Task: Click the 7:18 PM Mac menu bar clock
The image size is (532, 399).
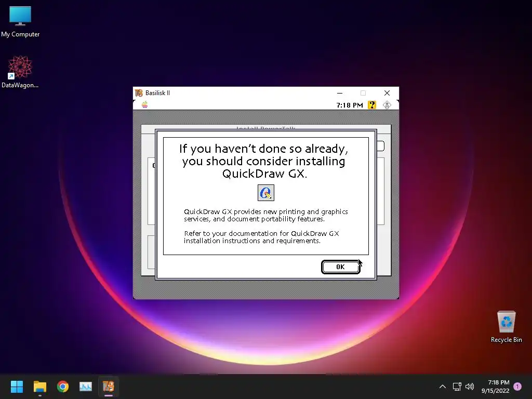Action: [x=350, y=105]
